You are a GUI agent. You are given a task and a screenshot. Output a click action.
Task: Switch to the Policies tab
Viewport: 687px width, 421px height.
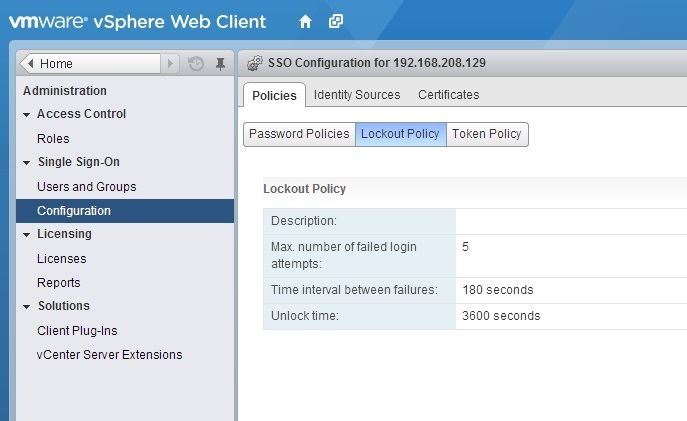274,95
